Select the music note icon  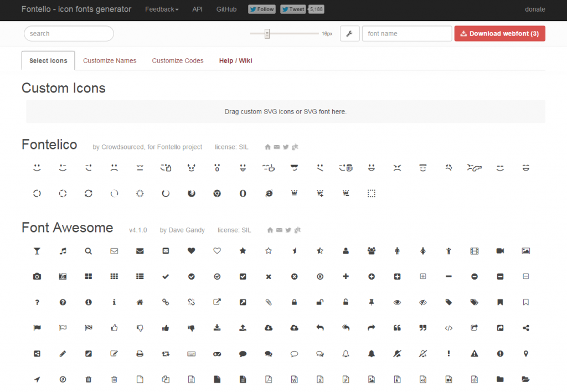click(63, 251)
